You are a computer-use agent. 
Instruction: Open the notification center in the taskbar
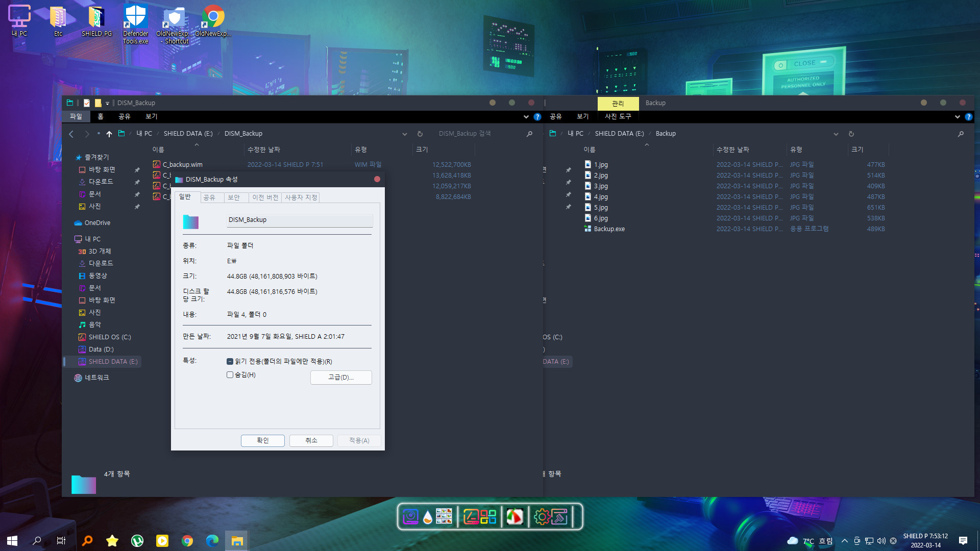[963, 541]
